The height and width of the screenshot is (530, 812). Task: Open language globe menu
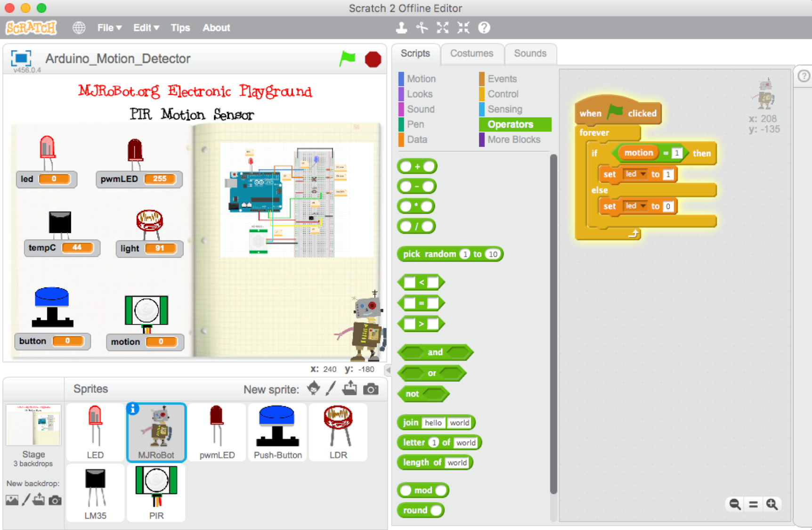[79, 28]
